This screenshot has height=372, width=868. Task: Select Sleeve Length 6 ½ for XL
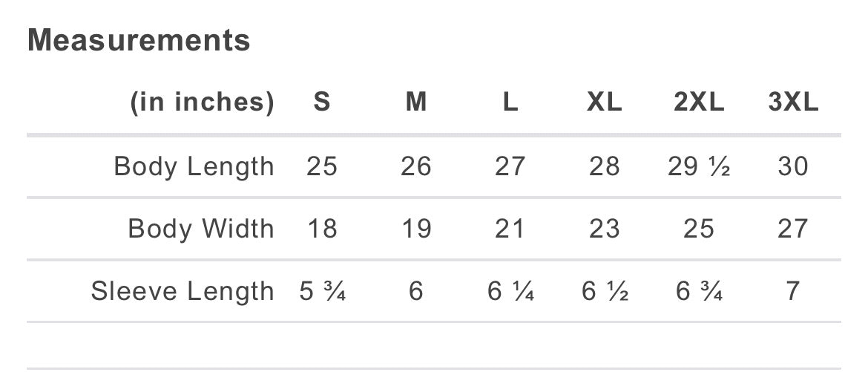coord(605,291)
